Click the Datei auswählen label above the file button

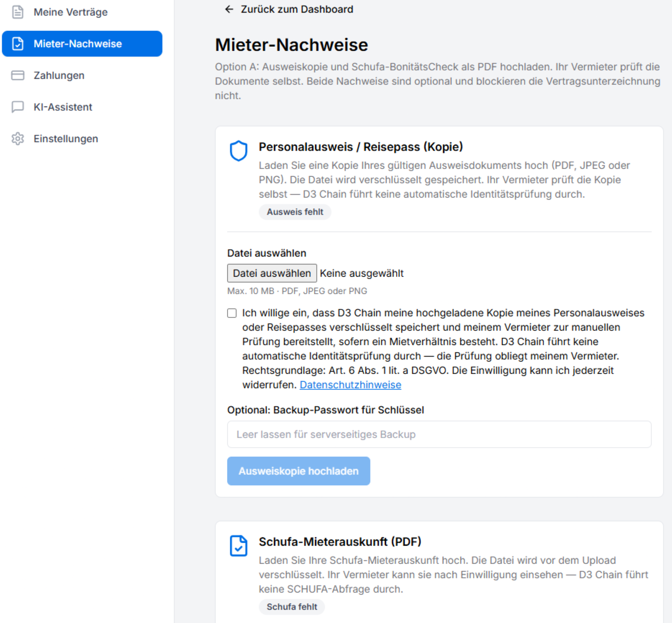coord(267,253)
